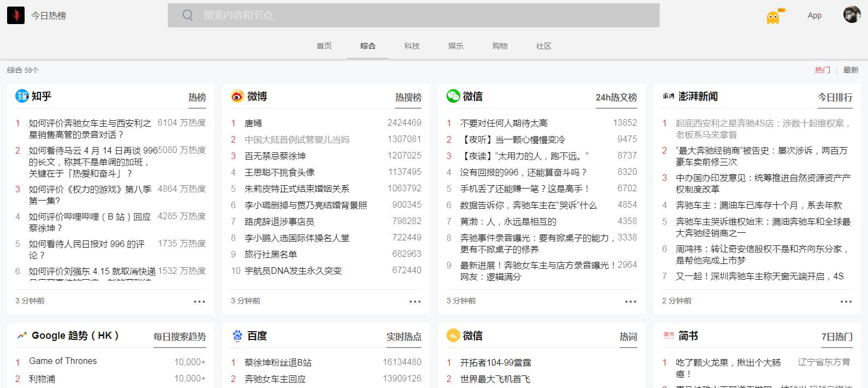The height and width of the screenshot is (388, 868).
Task: Open more options on 微博 card
Action: 415,301
